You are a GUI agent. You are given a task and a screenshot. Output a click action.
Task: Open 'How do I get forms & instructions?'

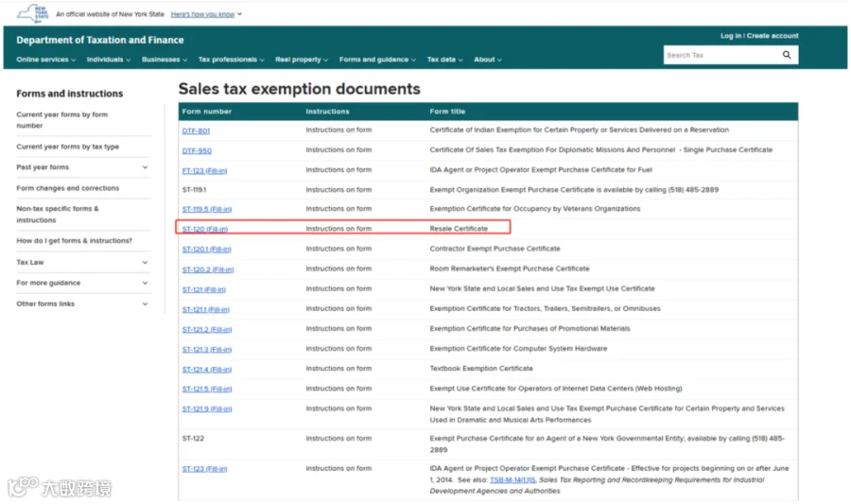tap(75, 240)
